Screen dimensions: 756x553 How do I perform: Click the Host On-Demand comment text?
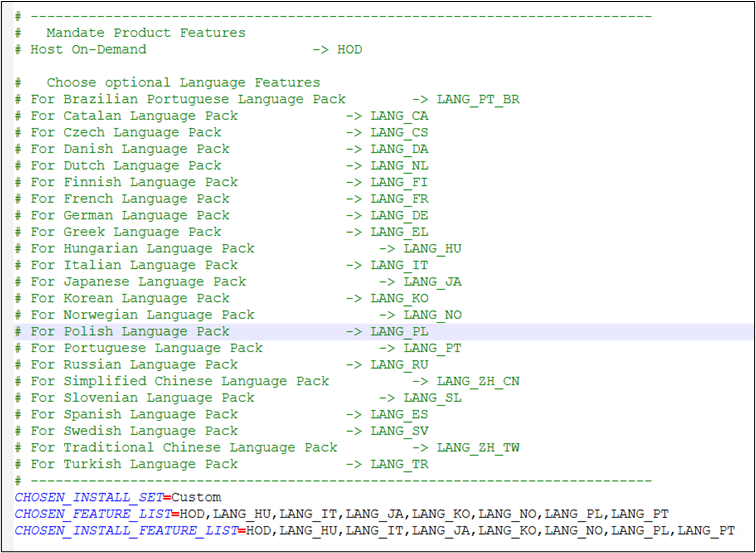88,49
